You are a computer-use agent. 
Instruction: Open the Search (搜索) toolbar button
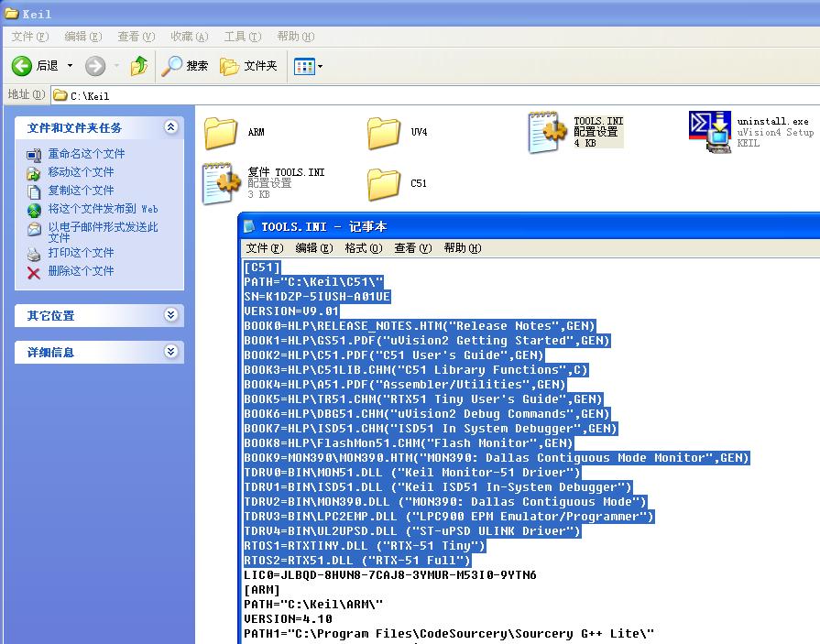184,66
